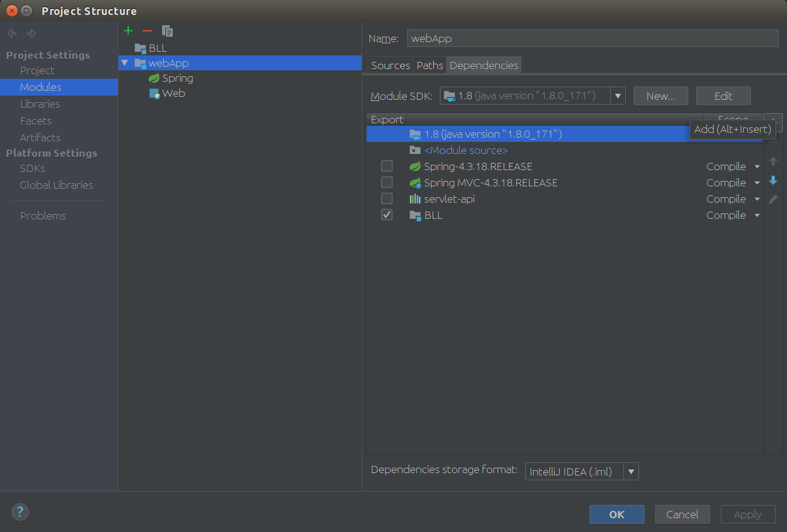Collapse the webApp module tree node

tap(125, 63)
